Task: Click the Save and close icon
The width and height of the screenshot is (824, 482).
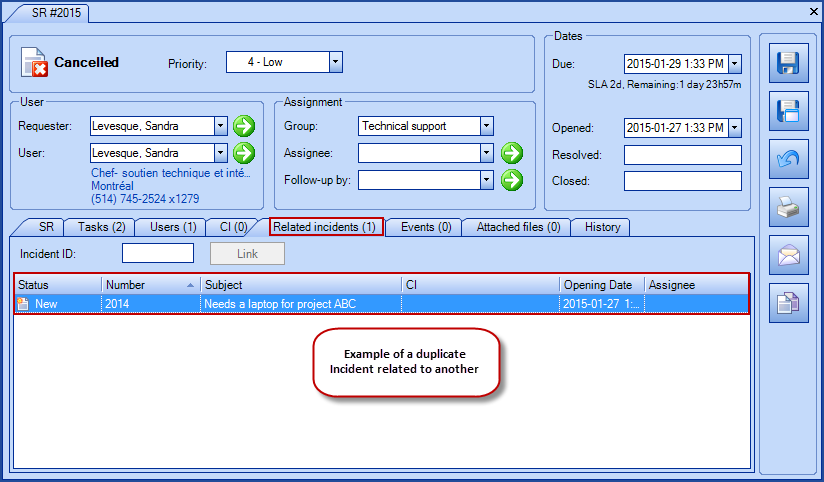Action: [788, 112]
